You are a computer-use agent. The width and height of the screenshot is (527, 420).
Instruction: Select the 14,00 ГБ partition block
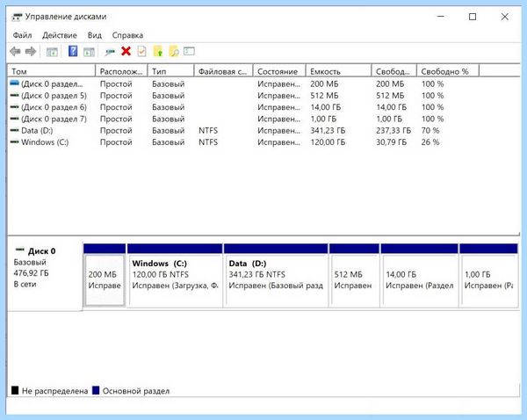click(x=419, y=275)
